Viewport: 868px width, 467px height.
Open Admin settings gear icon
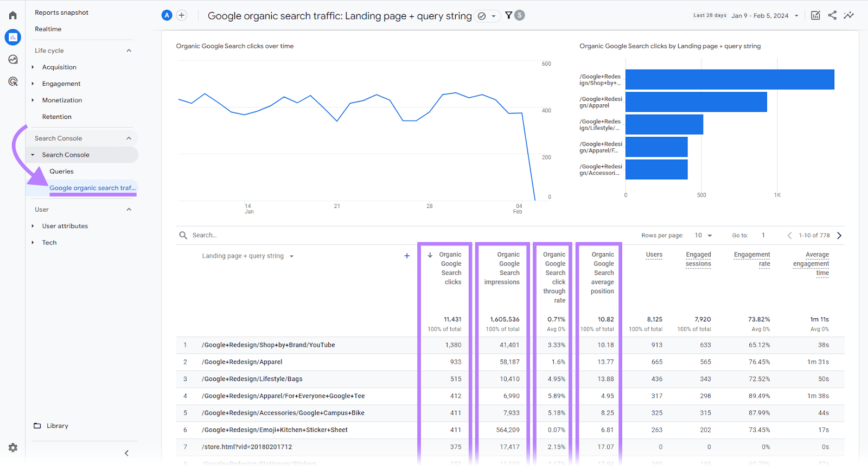tap(13, 448)
